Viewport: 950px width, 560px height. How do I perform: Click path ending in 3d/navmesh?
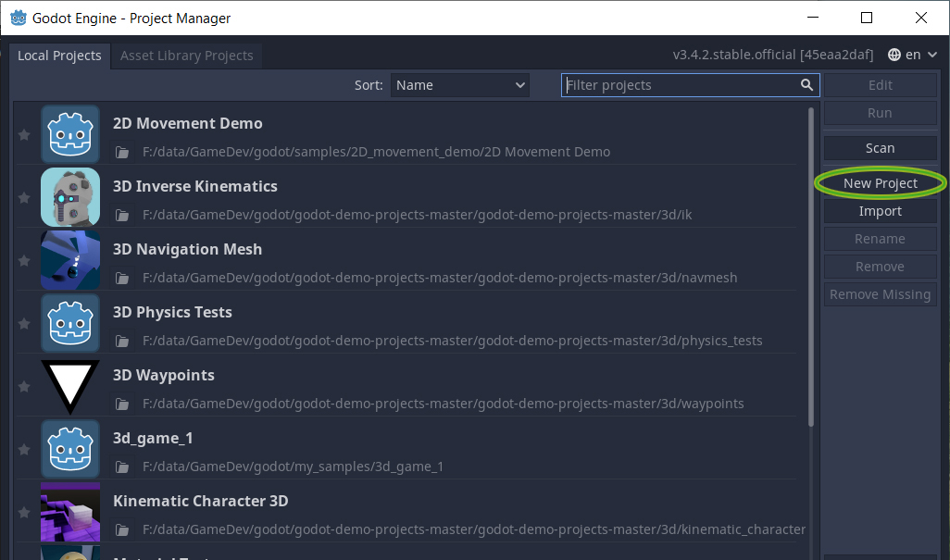pyautogui.click(x=440, y=278)
